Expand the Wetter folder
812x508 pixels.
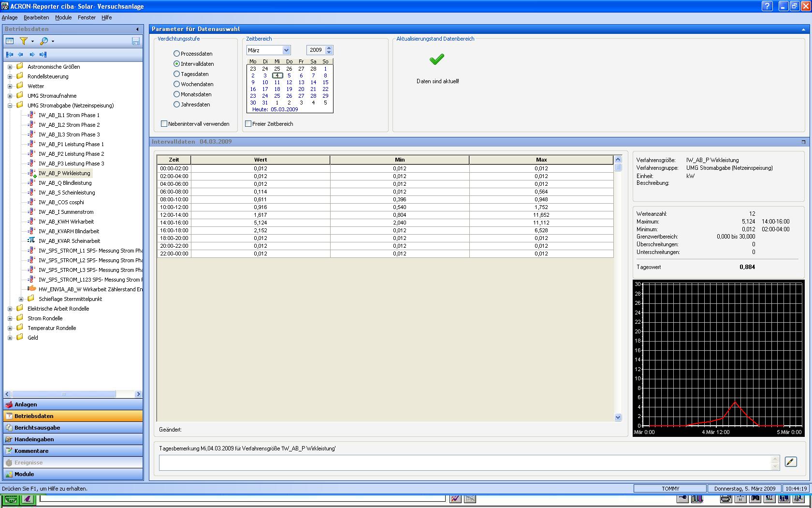(10, 86)
